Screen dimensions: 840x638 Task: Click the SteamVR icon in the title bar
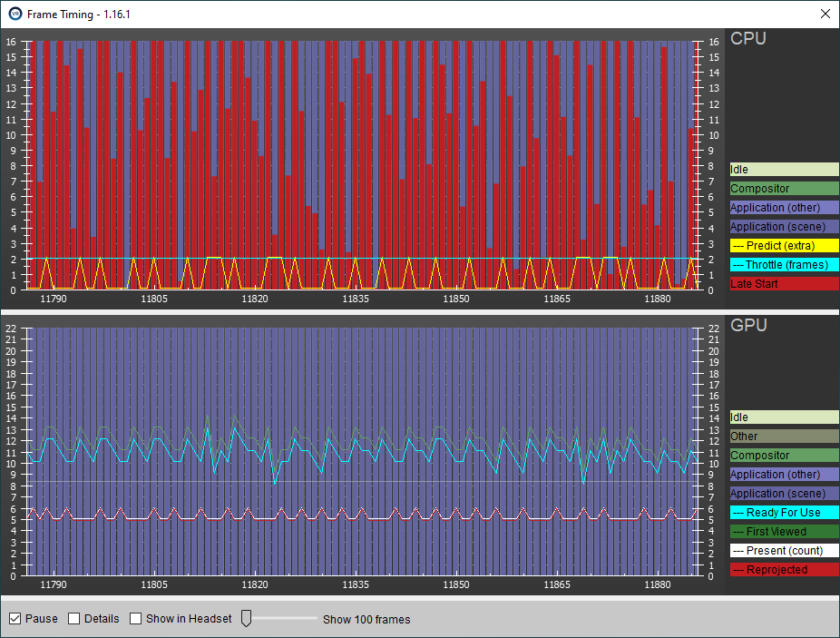click(x=15, y=14)
